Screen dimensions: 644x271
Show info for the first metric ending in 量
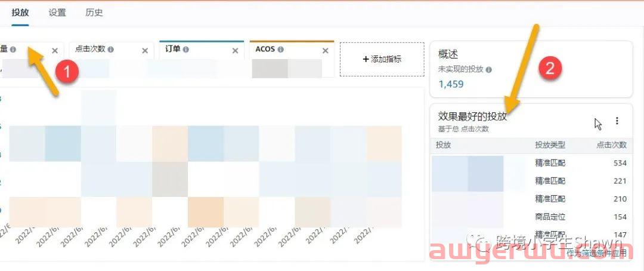[13, 50]
